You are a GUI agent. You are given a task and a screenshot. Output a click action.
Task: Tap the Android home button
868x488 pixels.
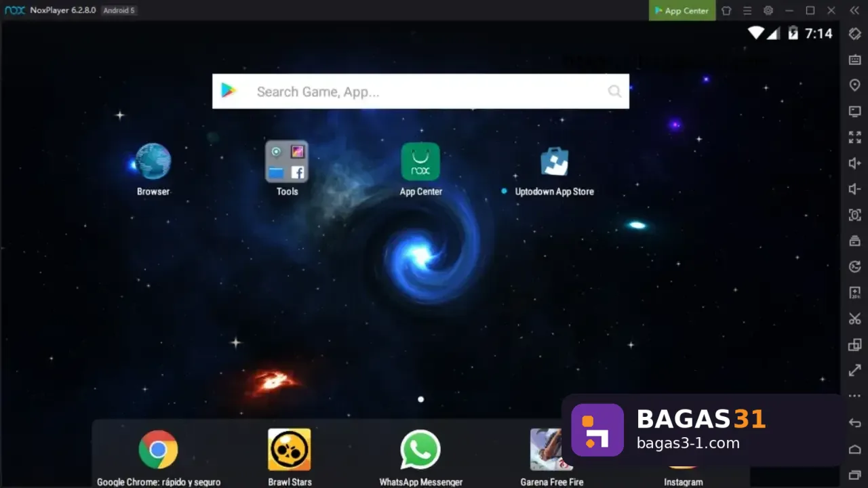point(855,449)
